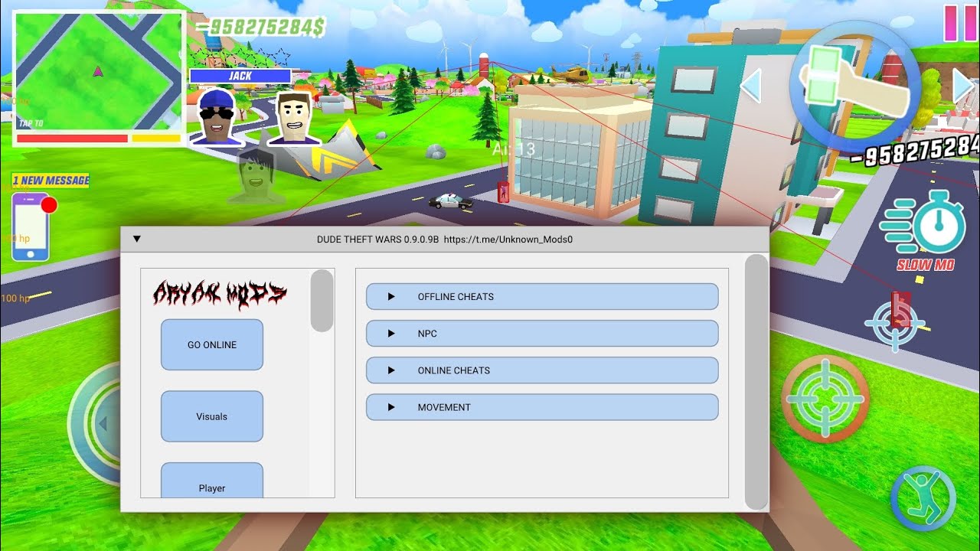Tap the yellow armor bar

pos(156,139)
